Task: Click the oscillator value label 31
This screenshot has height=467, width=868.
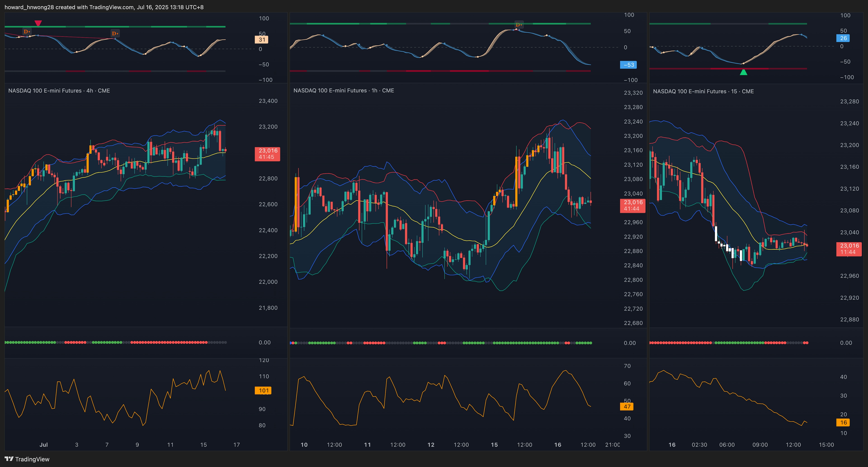Action: (262, 40)
